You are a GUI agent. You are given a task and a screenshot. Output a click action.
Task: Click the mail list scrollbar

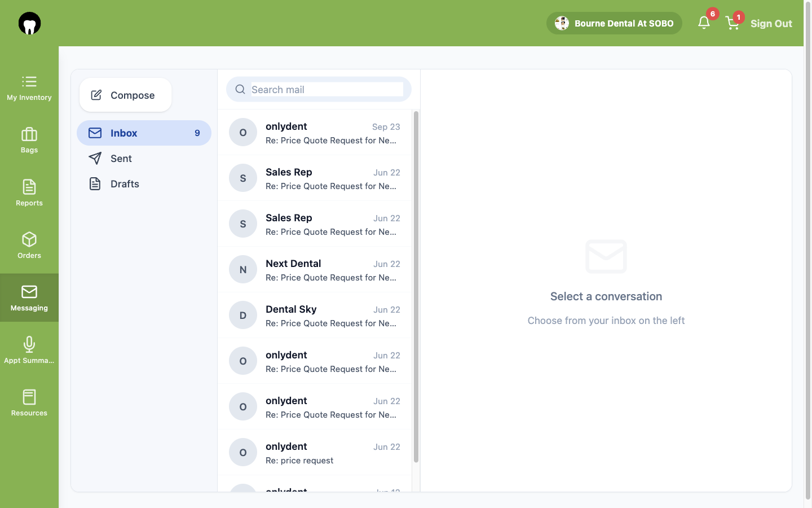[x=416, y=287]
